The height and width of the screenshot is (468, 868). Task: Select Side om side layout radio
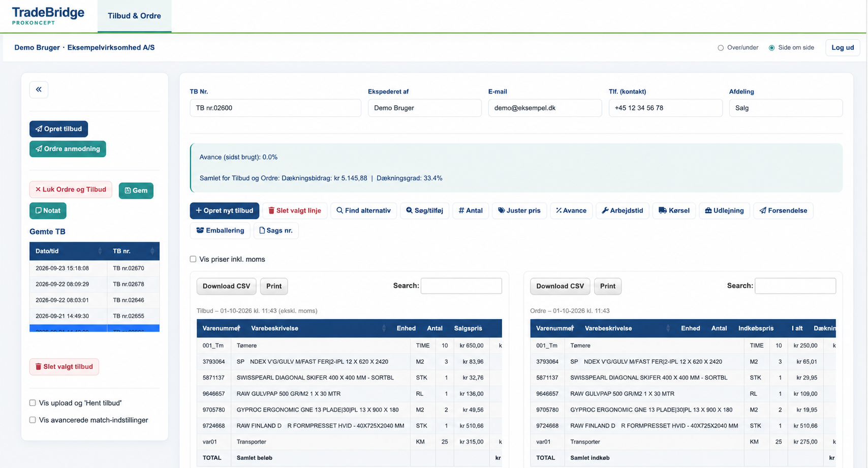[771, 48]
